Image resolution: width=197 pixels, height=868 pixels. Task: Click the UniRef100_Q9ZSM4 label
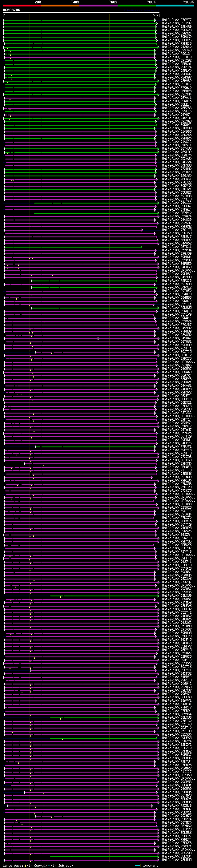click(x=177, y=94)
